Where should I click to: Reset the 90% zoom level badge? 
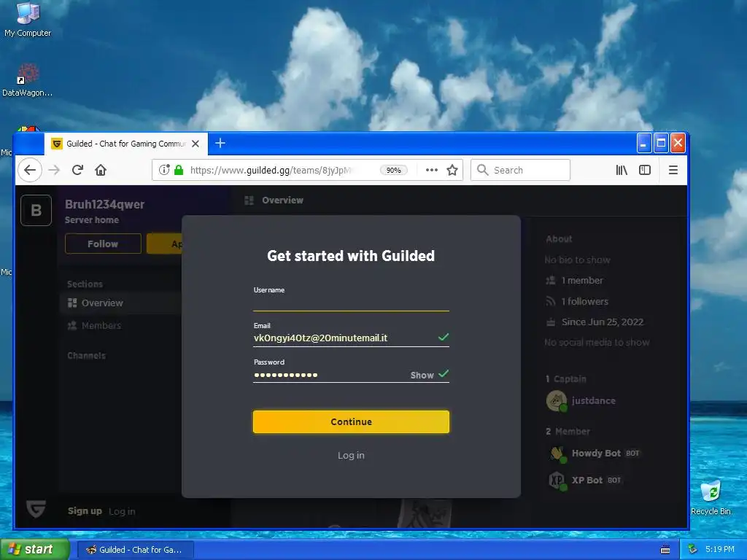click(x=393, y=170)
